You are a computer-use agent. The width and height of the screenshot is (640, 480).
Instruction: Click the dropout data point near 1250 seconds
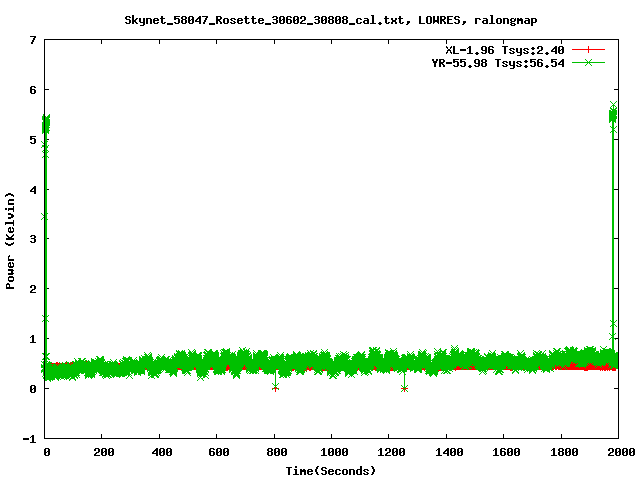[404, 389]
